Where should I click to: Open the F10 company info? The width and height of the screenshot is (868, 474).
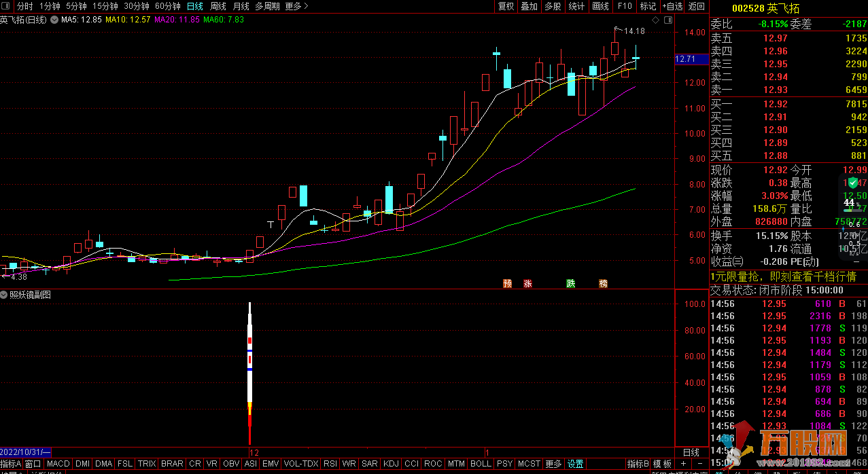624,6
